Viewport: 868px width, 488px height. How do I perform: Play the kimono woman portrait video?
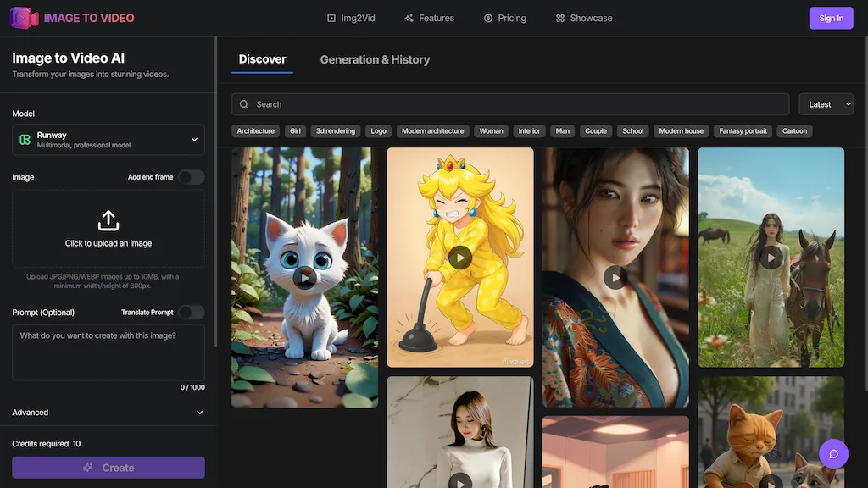(x=615, y=277)
